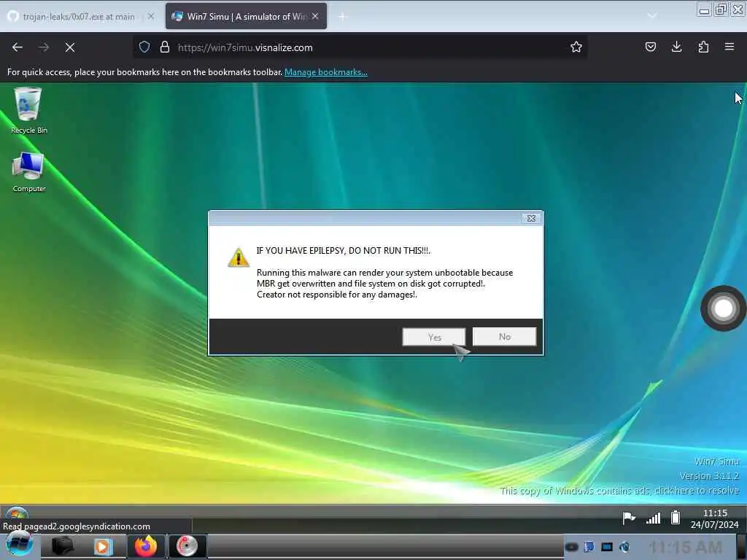The width and height of the screenshot is (747, 560).
Task: Click the host tray 11:15 AM clock
Action: pyautogui.click(x=685, y=548)
